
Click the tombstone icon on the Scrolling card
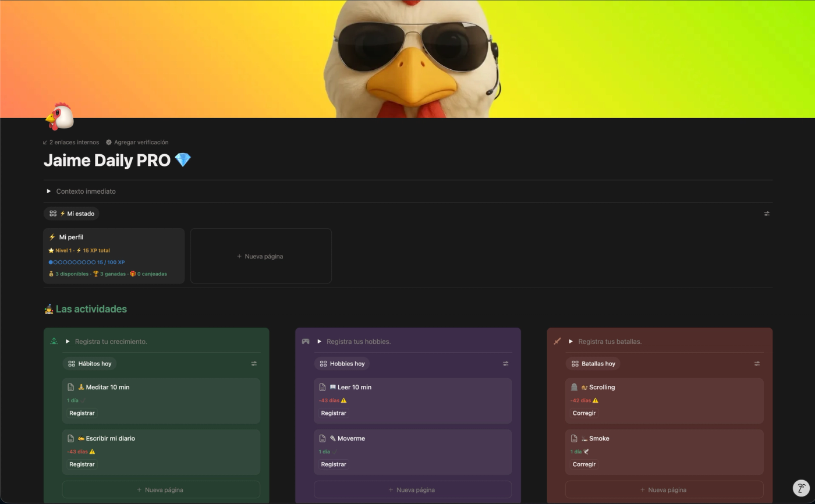[x=574, y=387]
